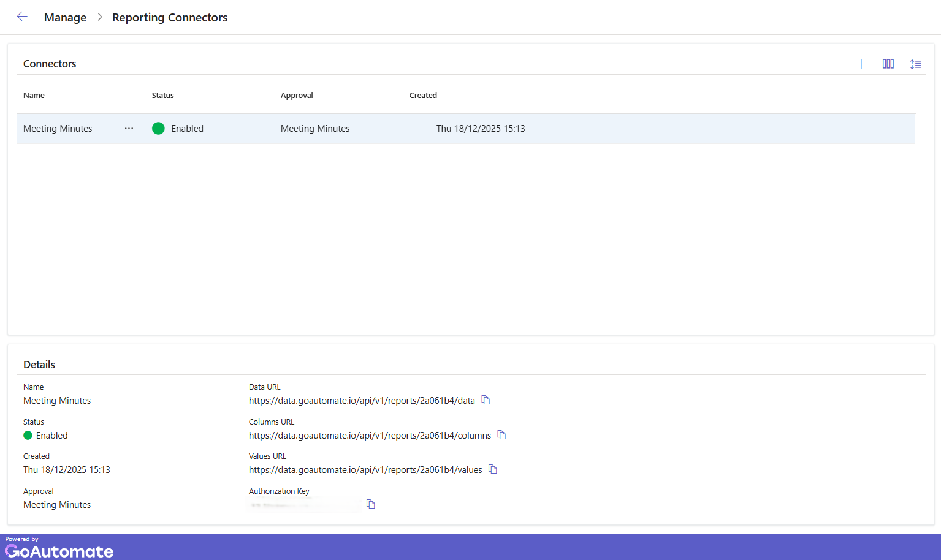This screenshot has height=560, width=941.
Task: Sort by the Status column header
Action: [x=162, y=96]
